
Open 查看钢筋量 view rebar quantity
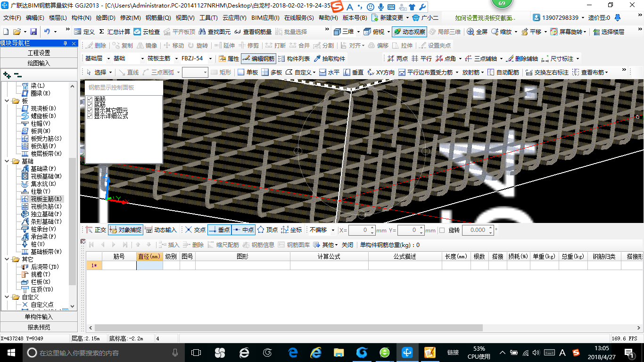253,32
